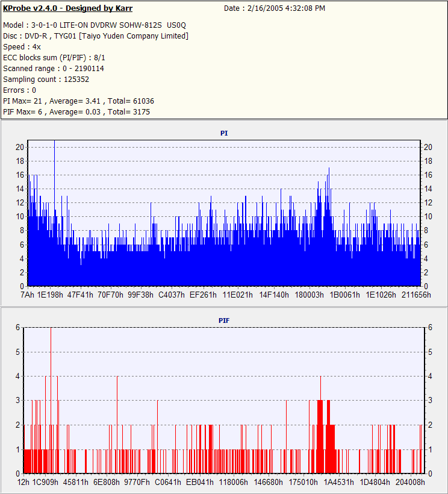448x494 pixels.
Task: Click the 1A4531h label on PIF x-axis
Action: (339, 483)
